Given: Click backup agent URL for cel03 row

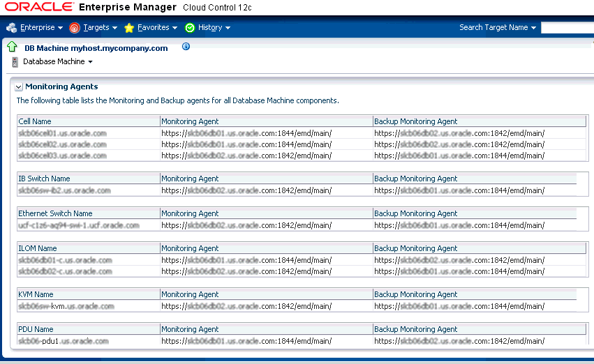Looking at the screenshot, I should tap(459, 156).
